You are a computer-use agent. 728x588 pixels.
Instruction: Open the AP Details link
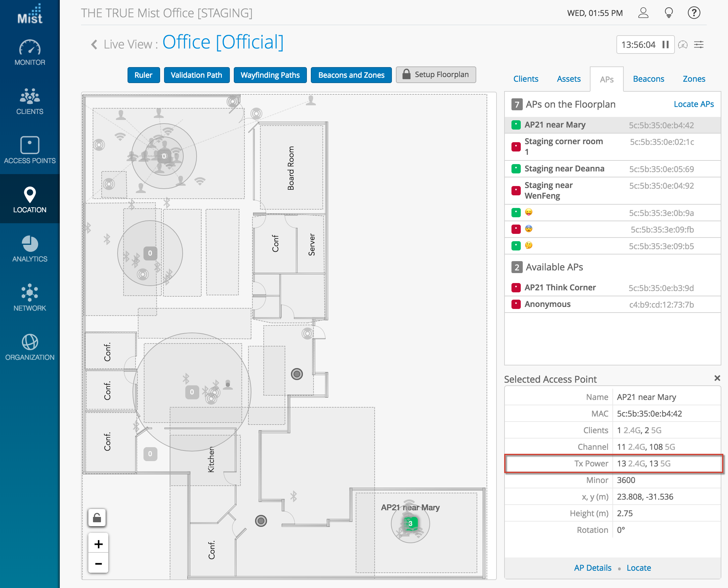(x=592, y=568)
